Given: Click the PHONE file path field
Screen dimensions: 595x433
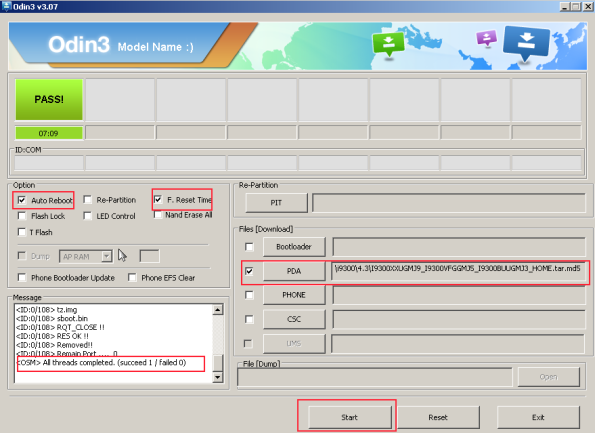Looking at the screenshot, I should (458, 295).
